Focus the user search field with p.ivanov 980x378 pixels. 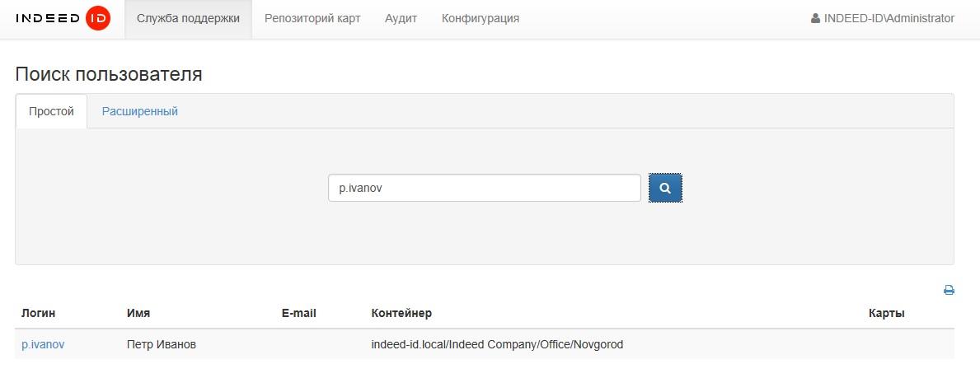pyautogui.click(x=484, y=188)
